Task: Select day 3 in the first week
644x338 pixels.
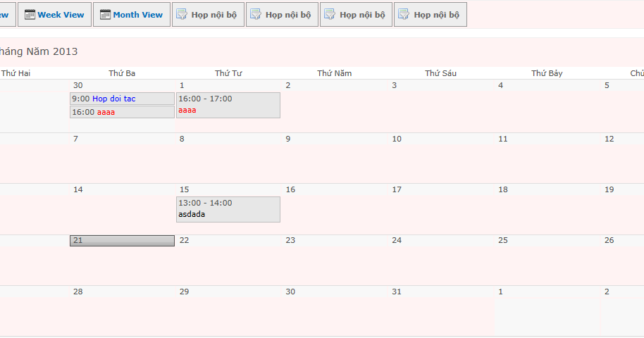Action: click(395, 85)
